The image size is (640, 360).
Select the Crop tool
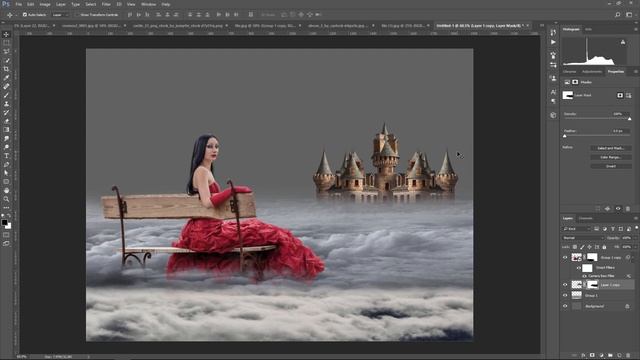coord(6,69)
